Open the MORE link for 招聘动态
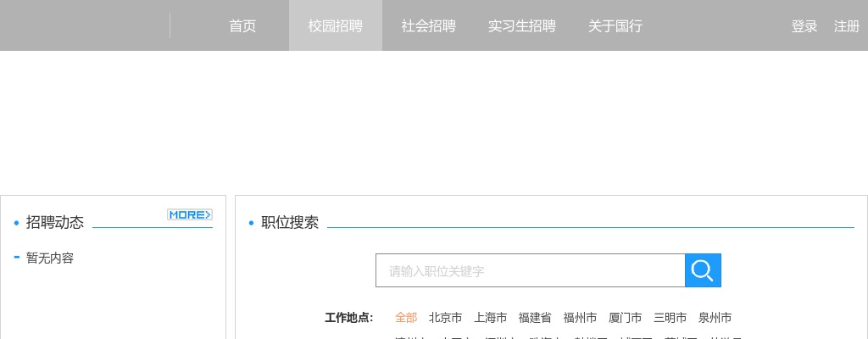This screenshot has width=868, height=339. 190,214
